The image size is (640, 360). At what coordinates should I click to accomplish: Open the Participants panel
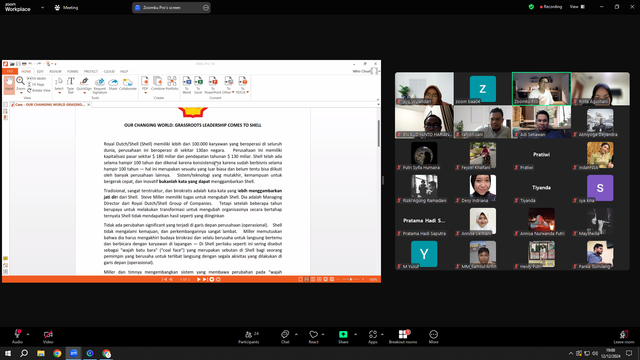coord(249,337)
